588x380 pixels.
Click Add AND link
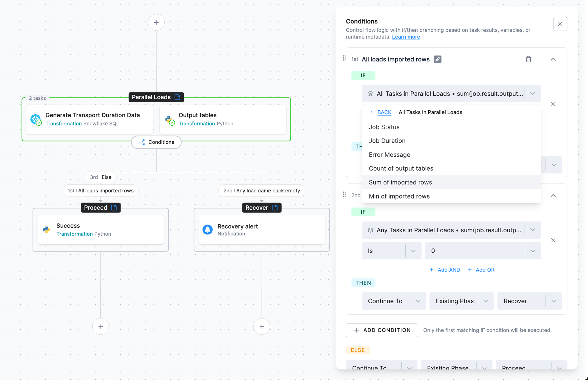(449, 270)
